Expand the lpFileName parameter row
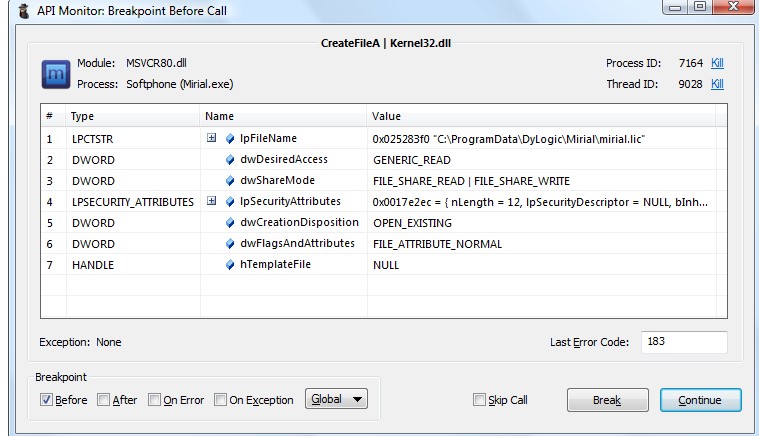This screenshot has height=436, width=759. click(211, 138)
